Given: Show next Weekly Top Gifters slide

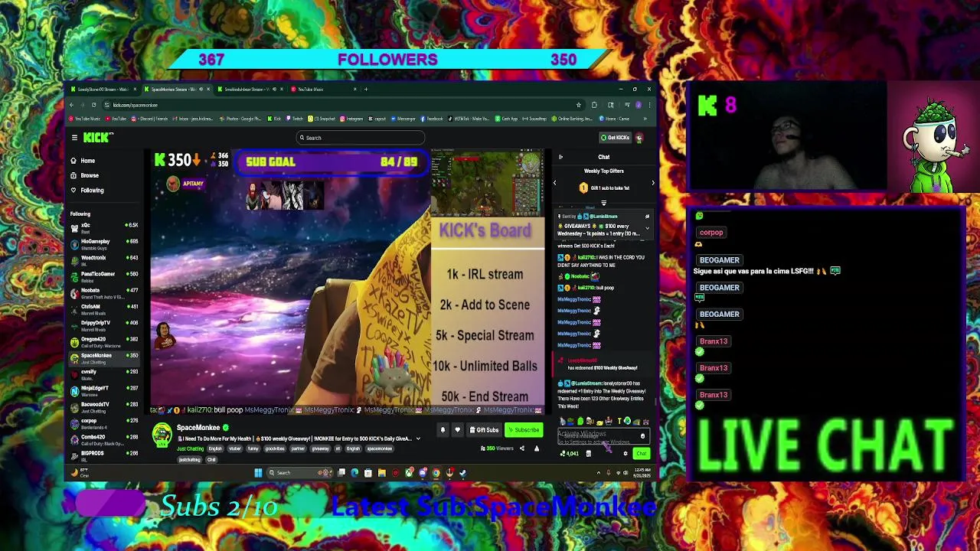Looking at the screenshot, I should (653, 183).
